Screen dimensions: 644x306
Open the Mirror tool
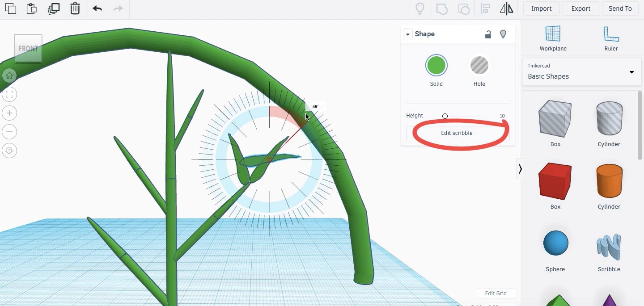click(x=507, y=8)
